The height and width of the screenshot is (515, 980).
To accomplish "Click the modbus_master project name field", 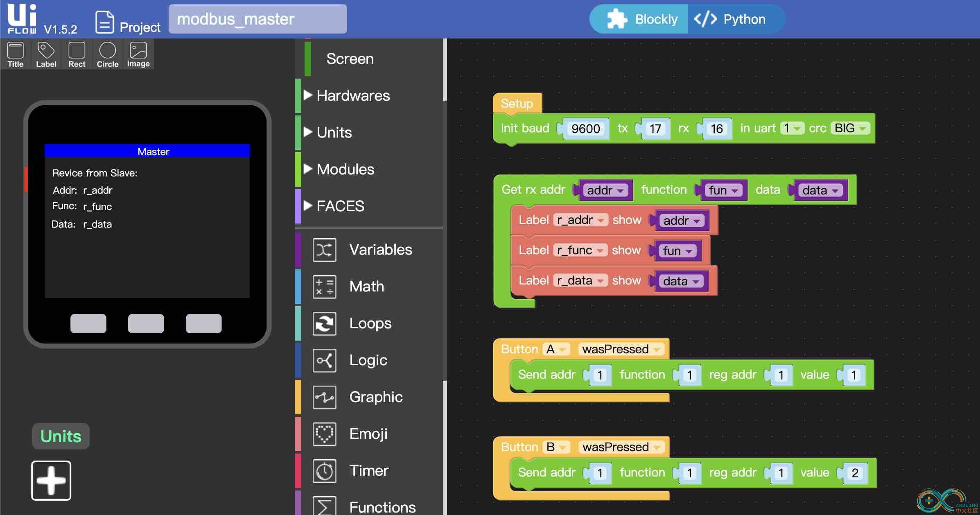I will 256,18.
